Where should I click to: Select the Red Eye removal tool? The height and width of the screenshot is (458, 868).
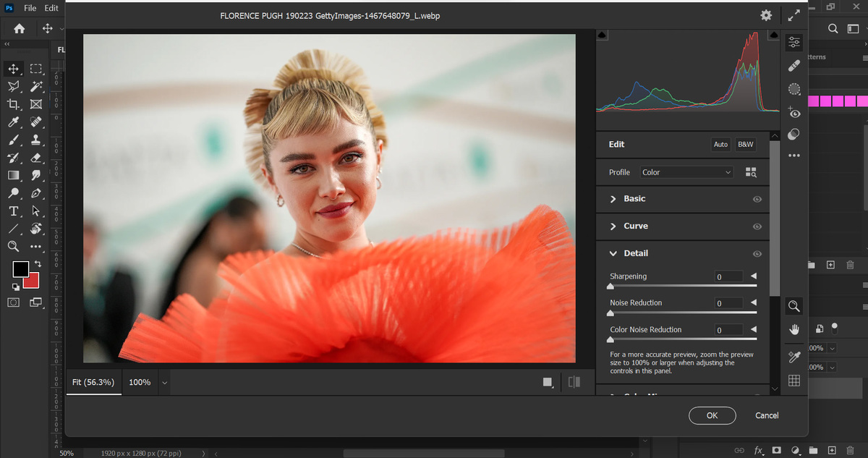pos(794,112)
